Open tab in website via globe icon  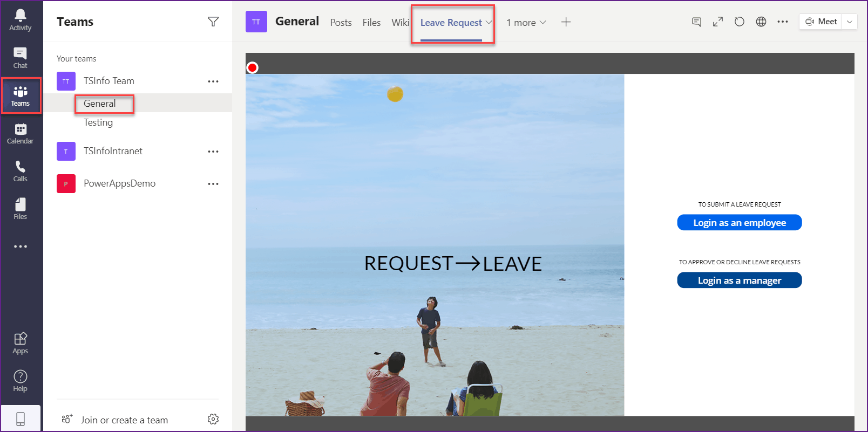pyautogui.click(x=761, y=22)
